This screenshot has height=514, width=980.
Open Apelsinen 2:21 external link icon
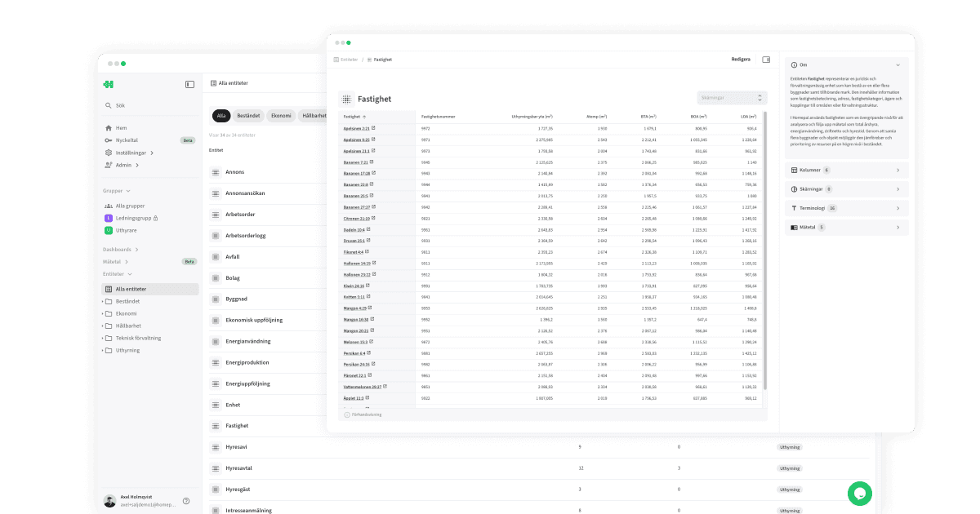point(373,128)
